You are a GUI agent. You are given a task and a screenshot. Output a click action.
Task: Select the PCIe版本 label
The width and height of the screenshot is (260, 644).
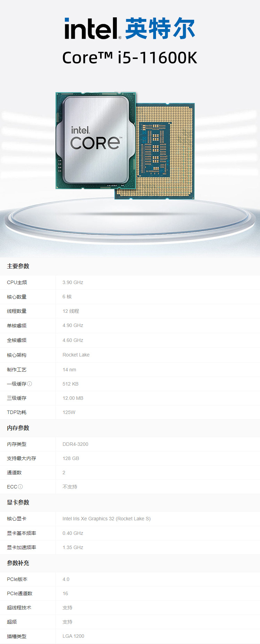17,579
